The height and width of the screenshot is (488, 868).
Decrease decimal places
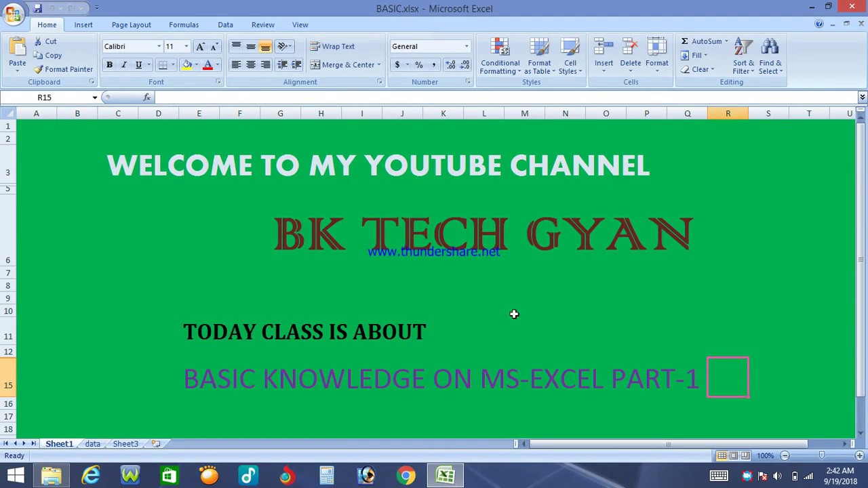pyautogui.click(x=465, y=64)
